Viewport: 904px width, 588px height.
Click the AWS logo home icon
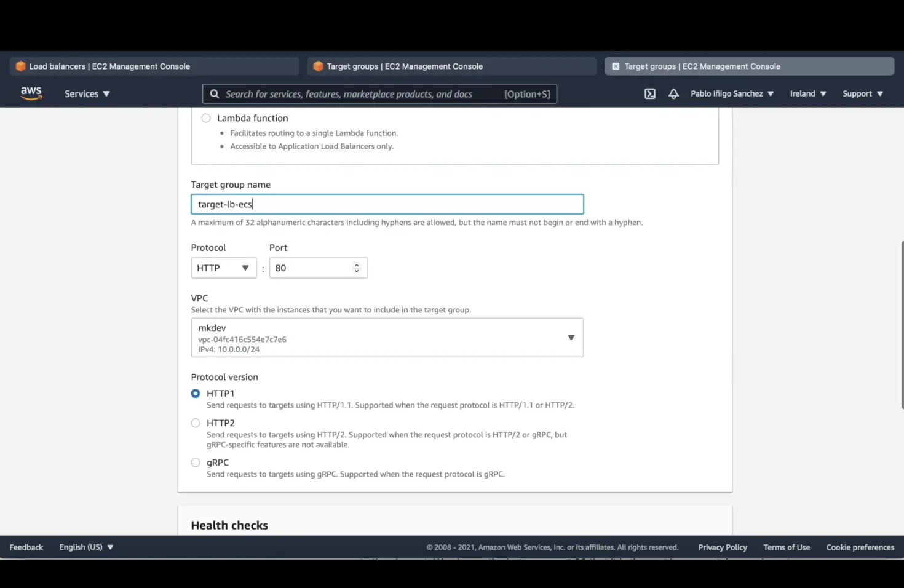31,93
